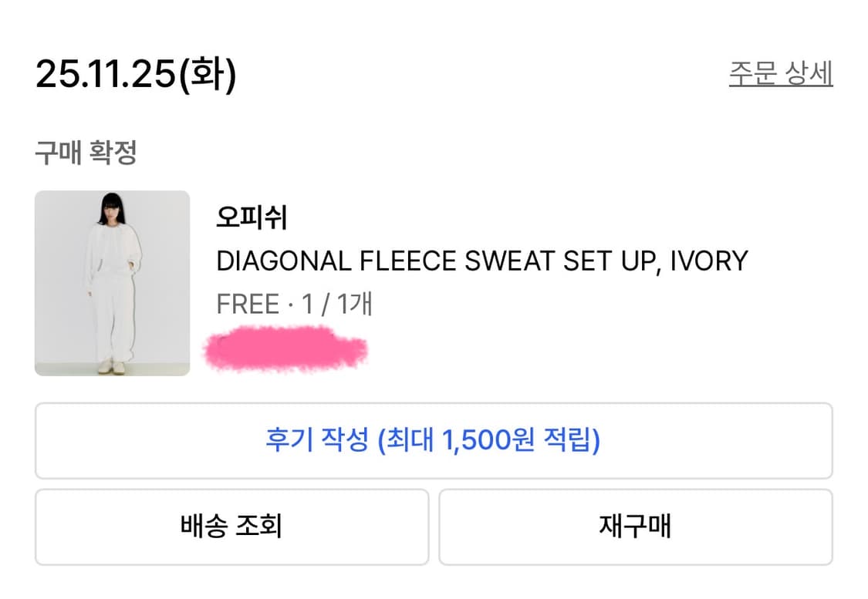Tap the review button's blue label
868x599 pixels.
(434, 439)
